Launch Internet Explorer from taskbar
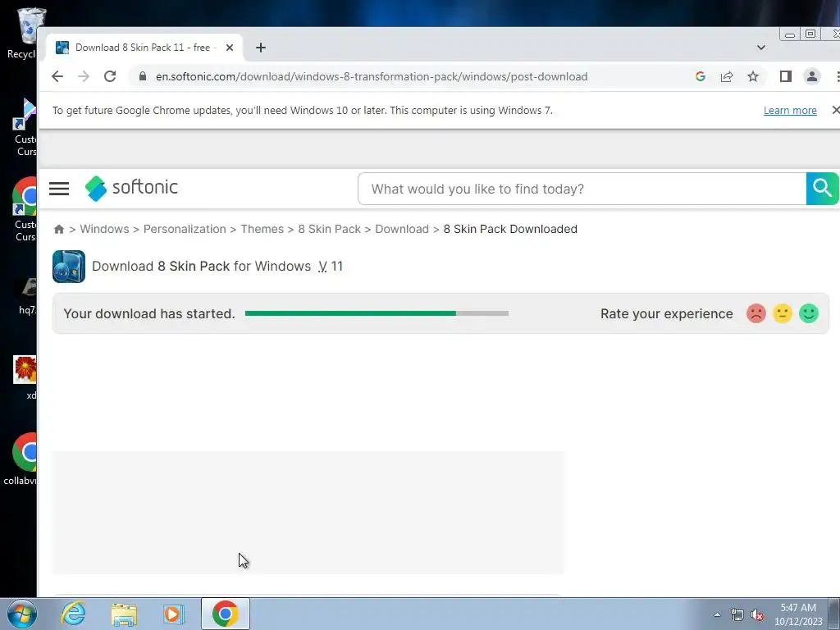 (x=73, y=614)
